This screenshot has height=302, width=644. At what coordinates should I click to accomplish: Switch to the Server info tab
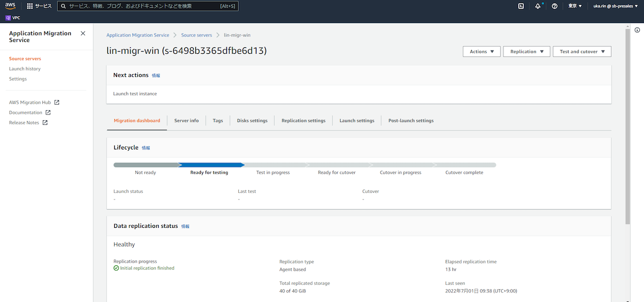(186, 120)
